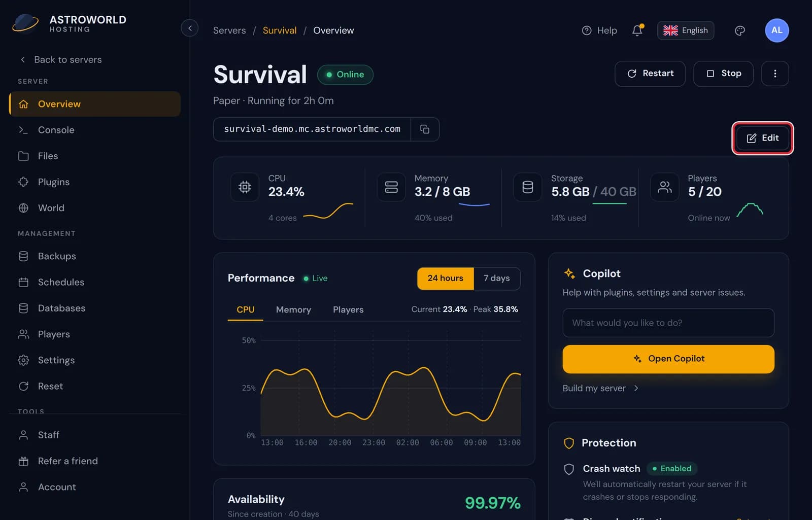Image resolution: width=812 pixels, height=520 pixels.
Task: Open Plugins in the sidebar
Action: point(94,182)
